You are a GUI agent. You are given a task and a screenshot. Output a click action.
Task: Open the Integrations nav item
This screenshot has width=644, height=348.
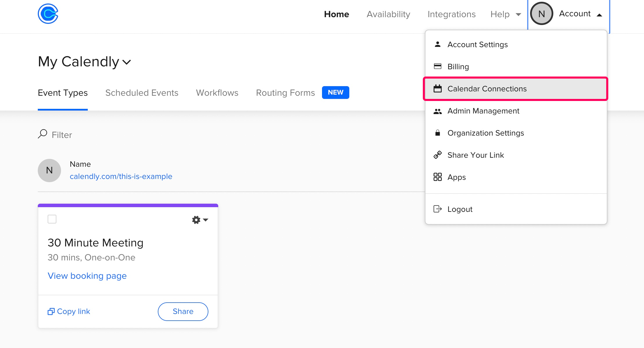coord(452,14)
